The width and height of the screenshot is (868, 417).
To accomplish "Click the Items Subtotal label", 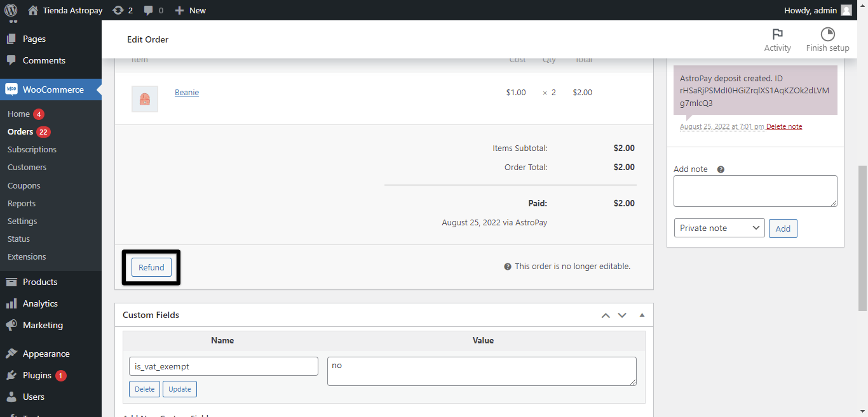I will (x=520, y=149).
